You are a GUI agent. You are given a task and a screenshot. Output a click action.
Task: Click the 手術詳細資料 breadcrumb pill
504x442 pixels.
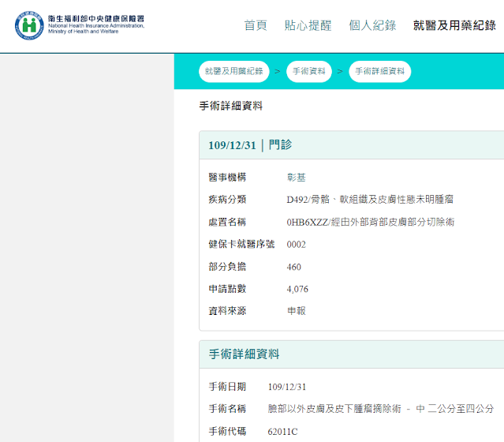tap(379, 72)
